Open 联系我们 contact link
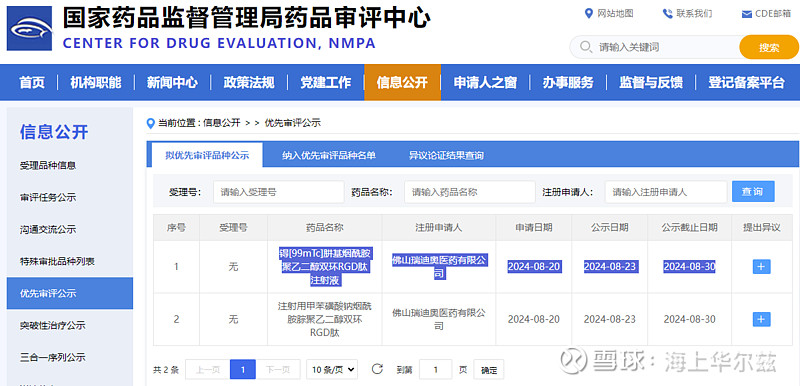This screenshot has height=386, width=800. pyautogui.click(x=694, y=13)
